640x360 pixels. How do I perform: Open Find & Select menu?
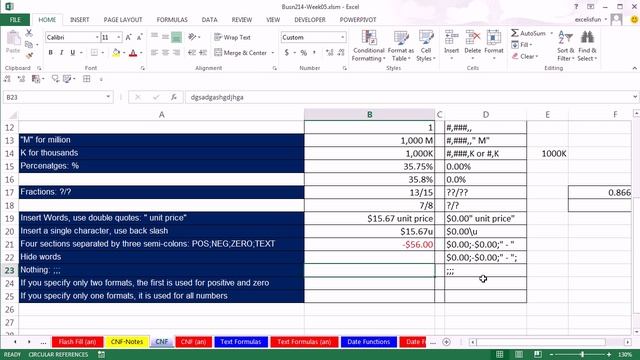point(587,46)
